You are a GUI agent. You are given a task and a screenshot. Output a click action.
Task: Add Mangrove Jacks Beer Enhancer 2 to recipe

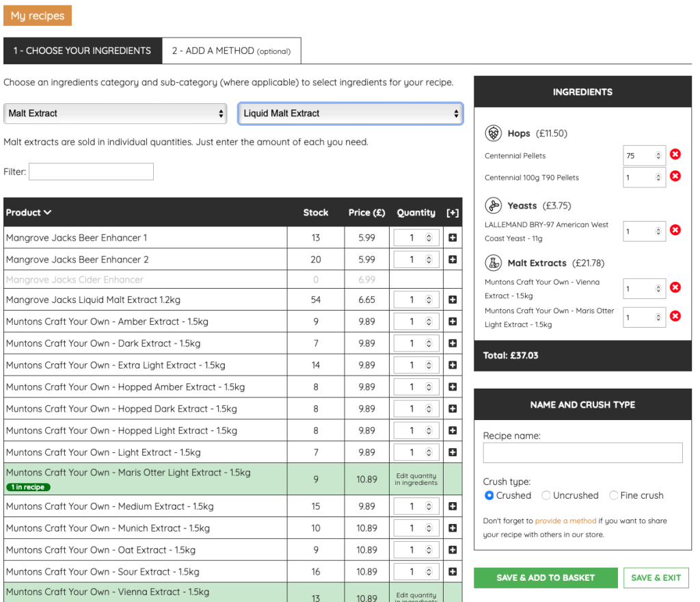click(x=453, y=259)
